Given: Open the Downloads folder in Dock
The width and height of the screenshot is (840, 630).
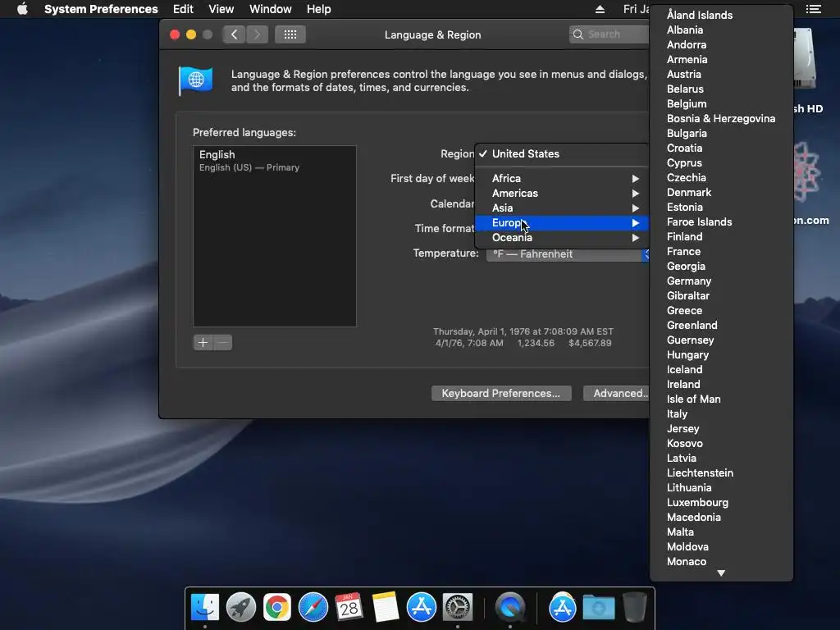Looking at the screenshot, I should point(598,608).
